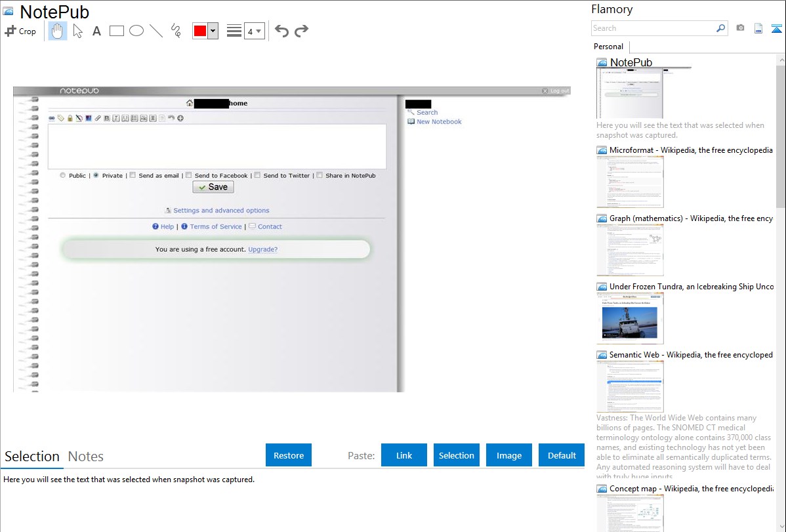Click the Flamory search field
Viewport: 786px width, 532px height.
pos(653,28)
